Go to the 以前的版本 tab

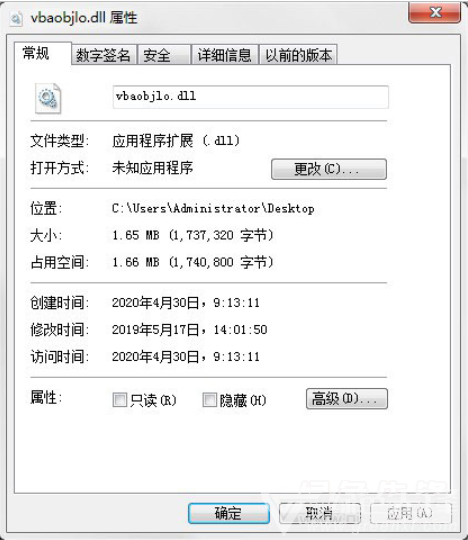coord(298,55)
